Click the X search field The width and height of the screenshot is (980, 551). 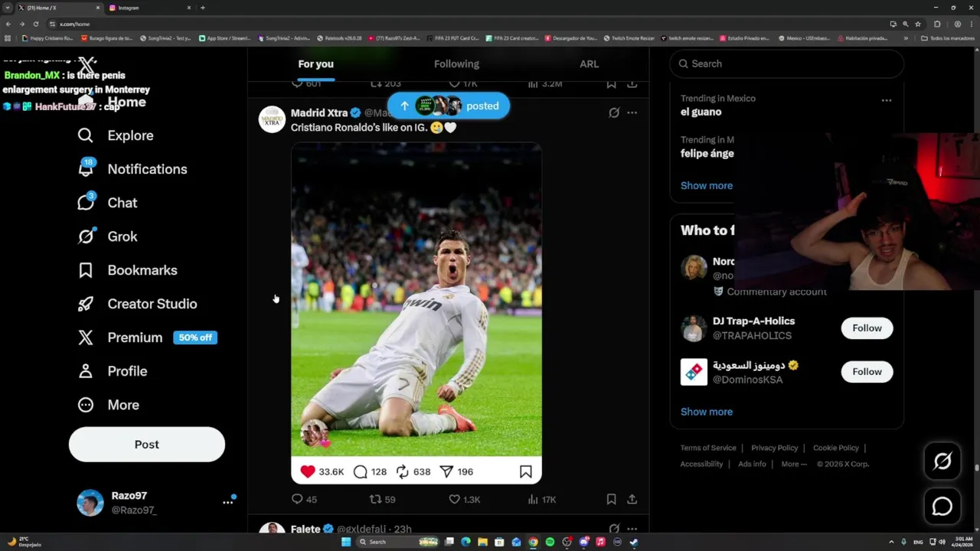[786, 64]
